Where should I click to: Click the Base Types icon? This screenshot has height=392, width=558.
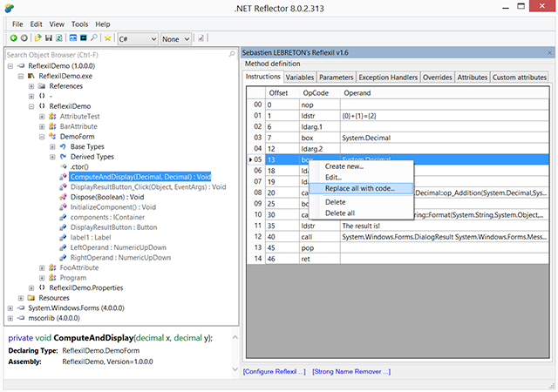(x=63, y=146)
